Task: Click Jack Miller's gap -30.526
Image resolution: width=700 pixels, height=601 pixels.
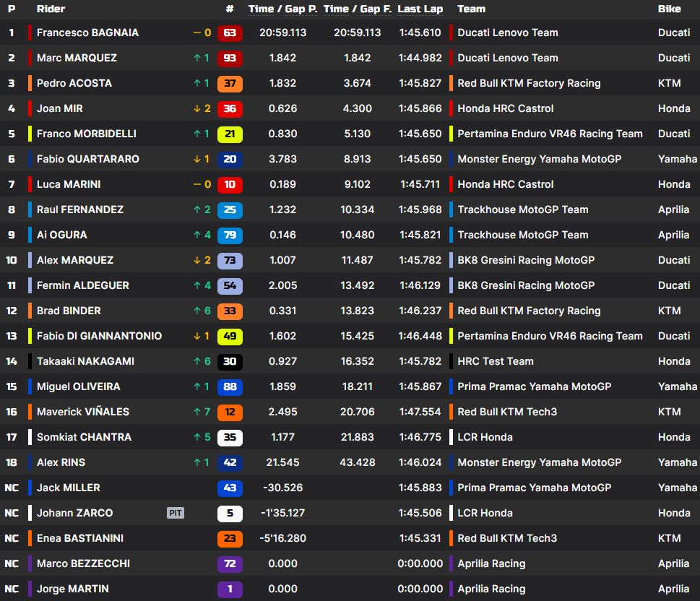Action: 283,488
